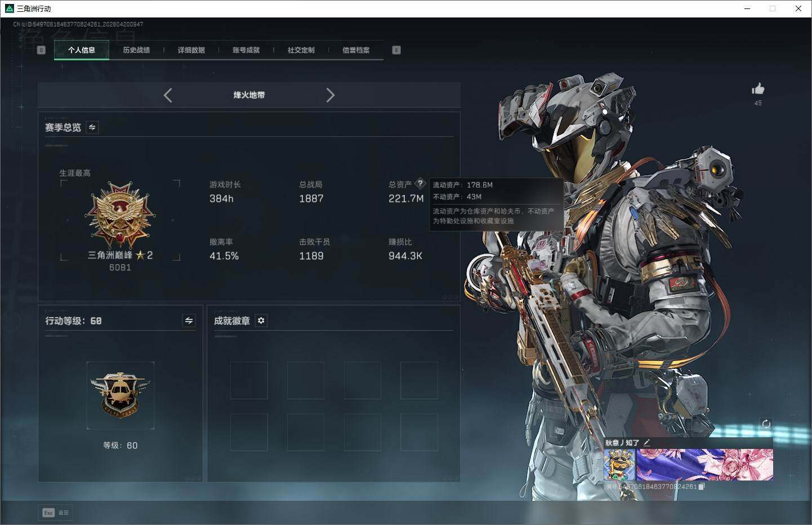Click the E key hint icon
The image size is (812, 525).
click(396, 50)
